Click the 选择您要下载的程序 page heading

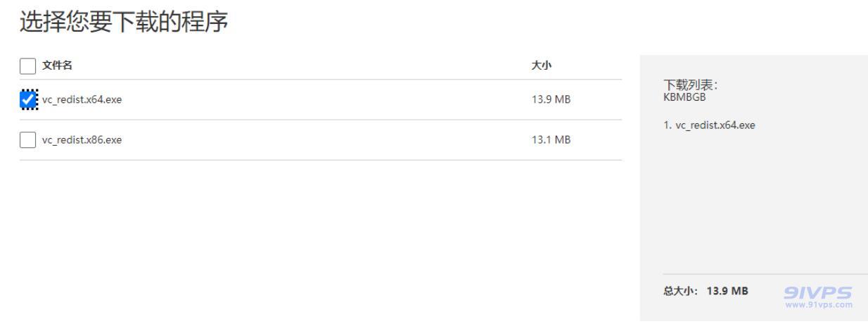123,23
